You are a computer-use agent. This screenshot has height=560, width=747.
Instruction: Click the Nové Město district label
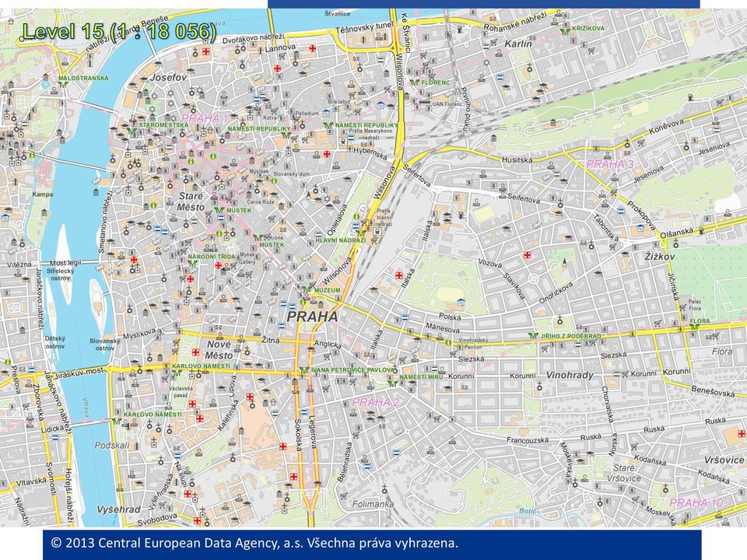pos(219,350)
